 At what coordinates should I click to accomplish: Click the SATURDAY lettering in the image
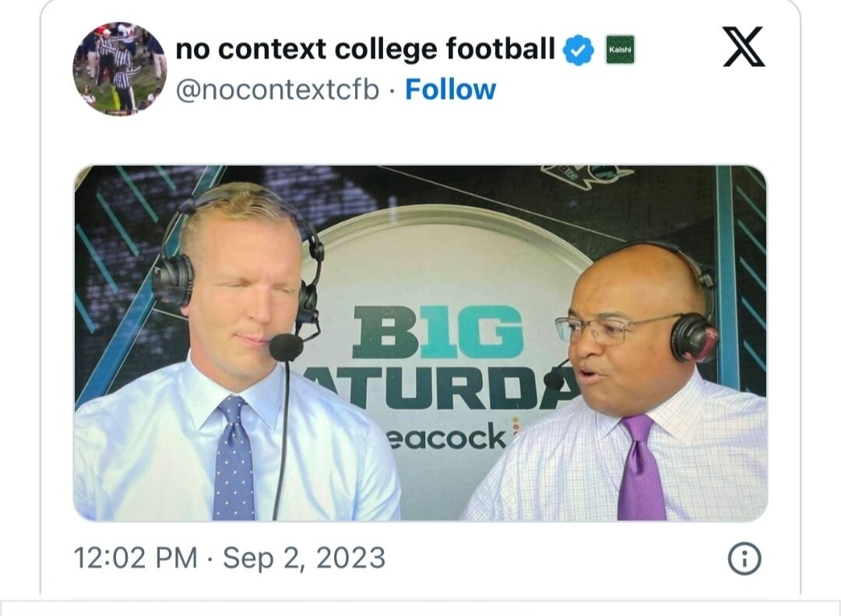[436, 387]
